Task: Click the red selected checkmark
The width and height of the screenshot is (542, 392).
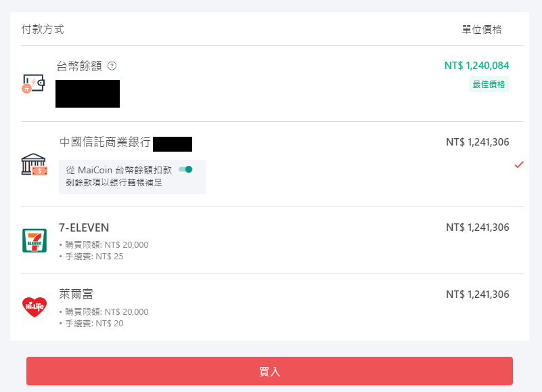Action: [x=519, y=165]
